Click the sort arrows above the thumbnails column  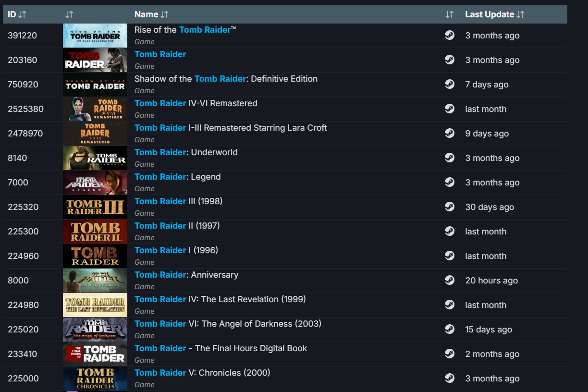click(x=69, y=15)
